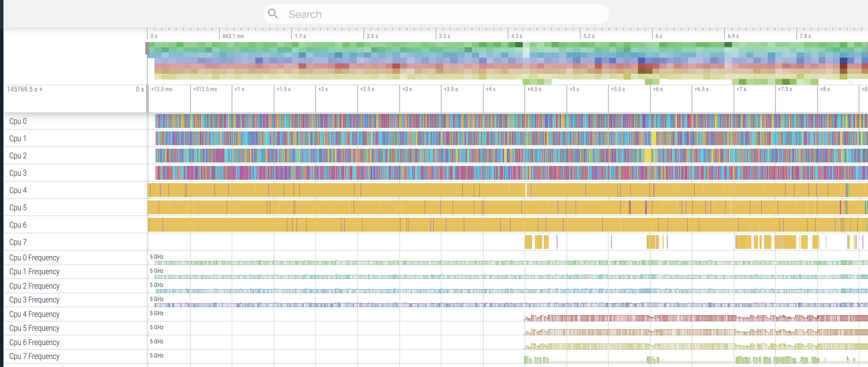Click the Cpu 7 track label
Viewport: 868px width, 367px height.
pos(18,242)
